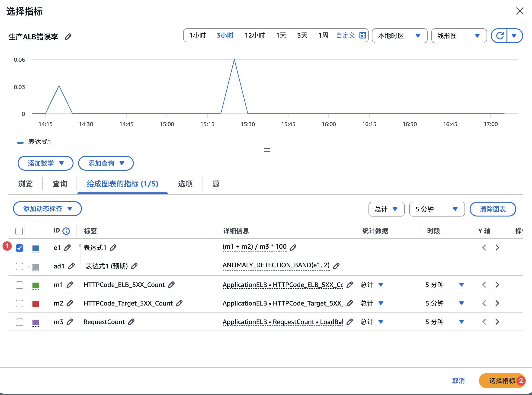Open the 选项 tab
Image resolution: width=532 pixels, height=395 pixels.
tap(185, 184)
